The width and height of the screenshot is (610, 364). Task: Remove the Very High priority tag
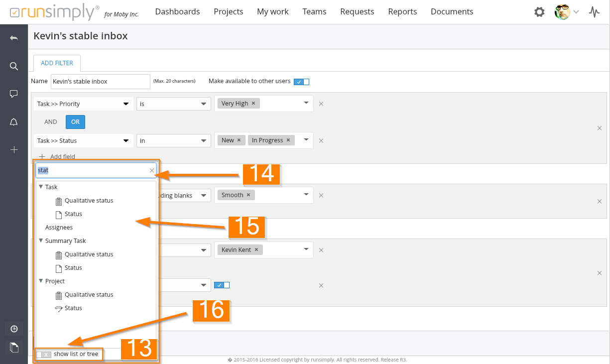(253, 104)
